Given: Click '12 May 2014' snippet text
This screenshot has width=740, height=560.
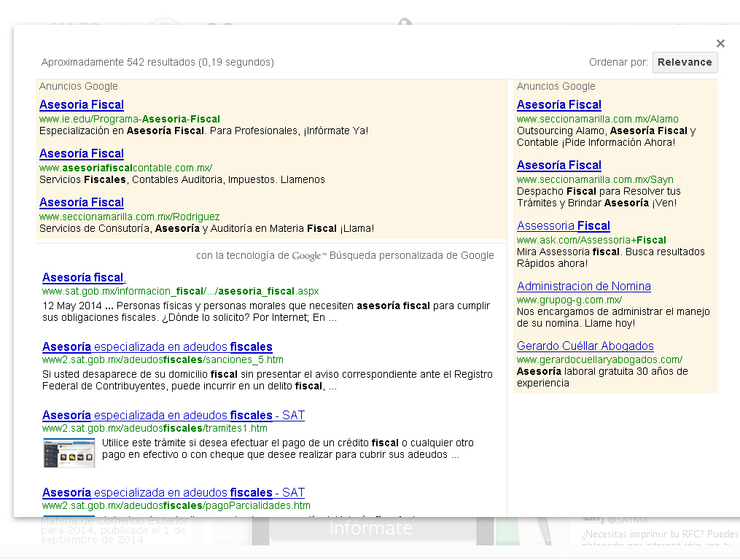Looking at the screenshot, I should [72, 306].
